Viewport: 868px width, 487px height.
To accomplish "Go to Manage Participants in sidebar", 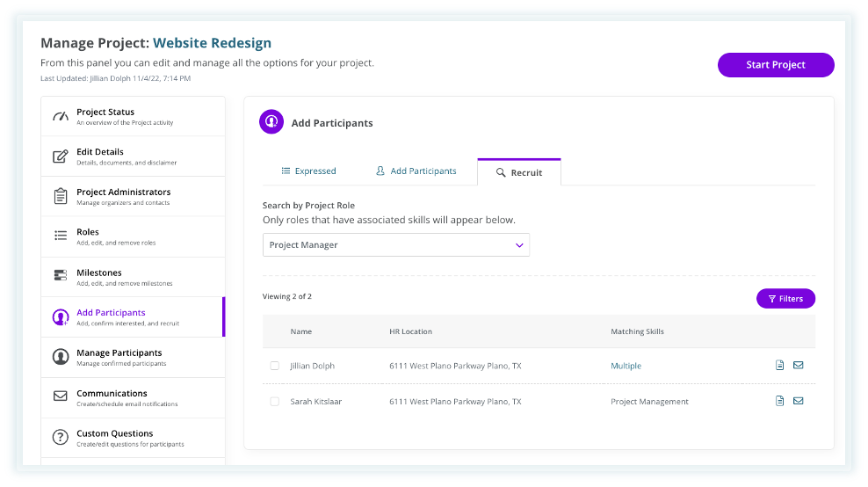I will tap(119, 353).
